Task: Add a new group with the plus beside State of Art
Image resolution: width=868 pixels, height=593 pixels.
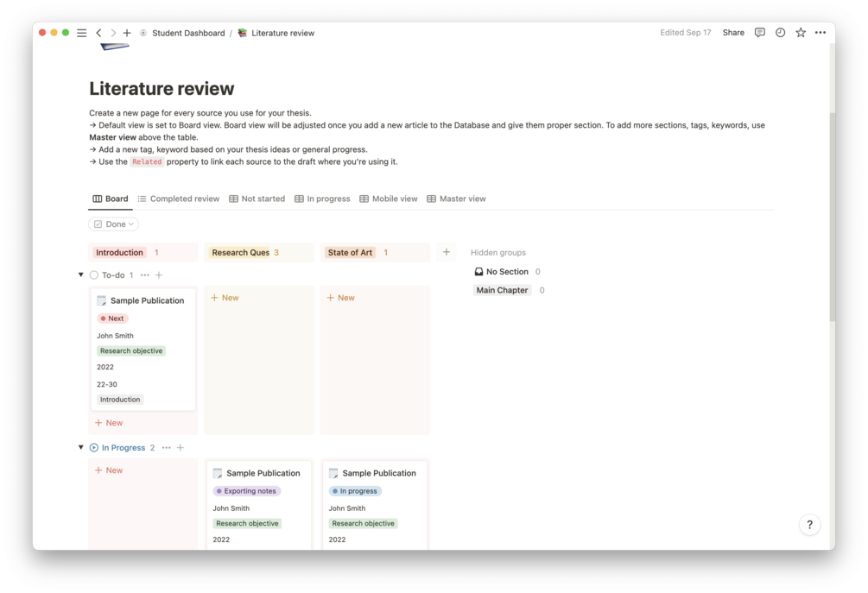Action: tap(447, 252)
